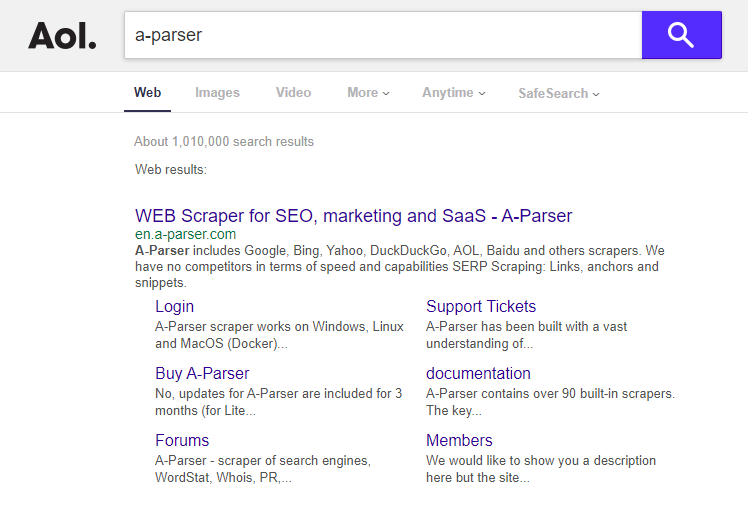The image size is (748, 511).
Task: Go to the Forums sitelink
Action: click(x=182, y=440)
